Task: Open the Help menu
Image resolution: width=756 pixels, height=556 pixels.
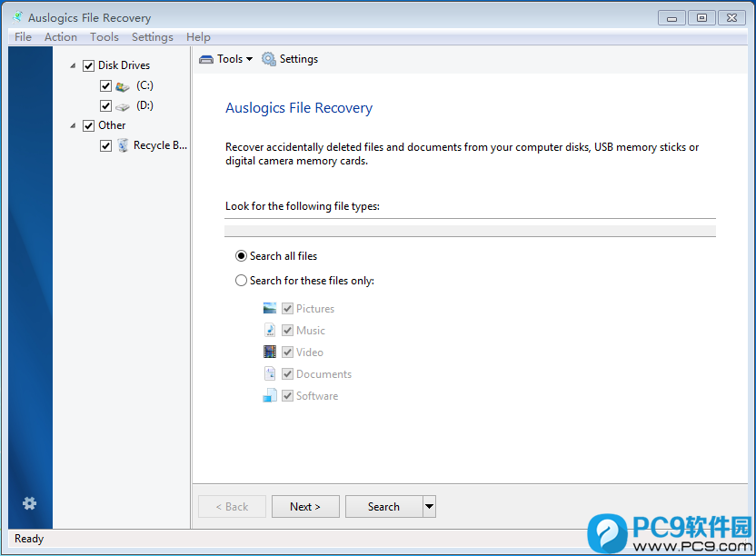Action: pyautogui.click(x=198, y=37)
